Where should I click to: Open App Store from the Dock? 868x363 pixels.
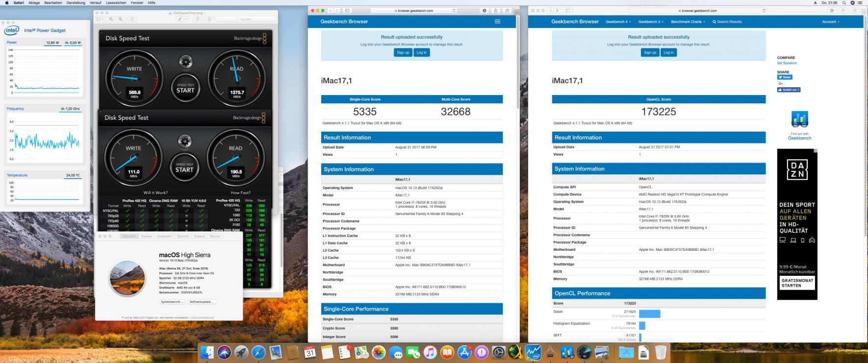click(464, 352)
